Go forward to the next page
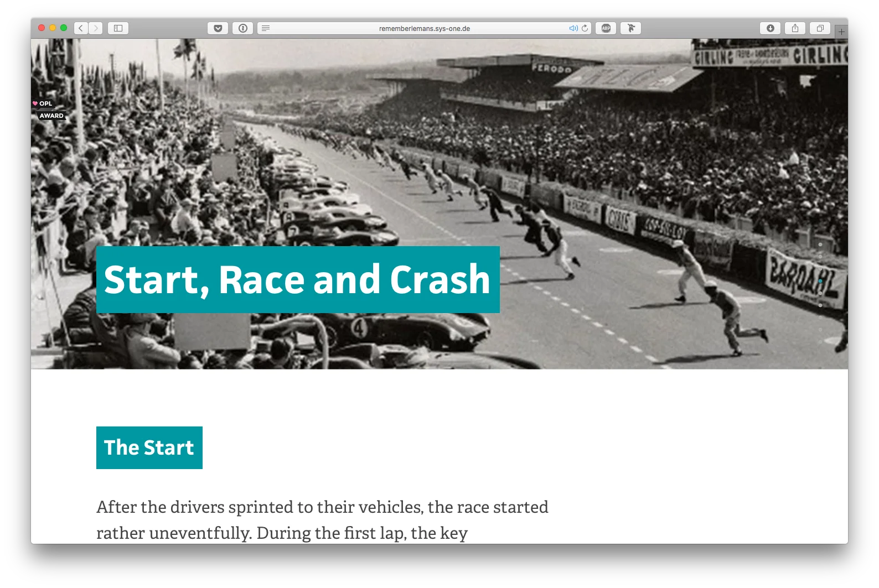This screenshot has height=588, width=879. (x=96, y=28)
